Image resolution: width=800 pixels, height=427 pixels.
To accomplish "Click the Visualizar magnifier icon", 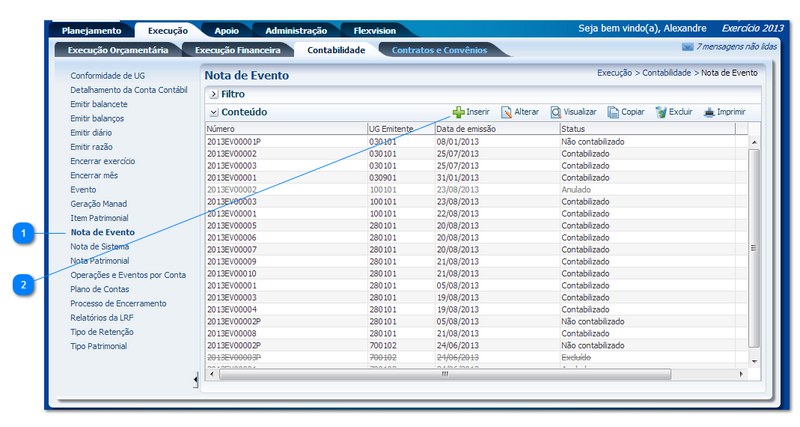I will coord(555,113).
